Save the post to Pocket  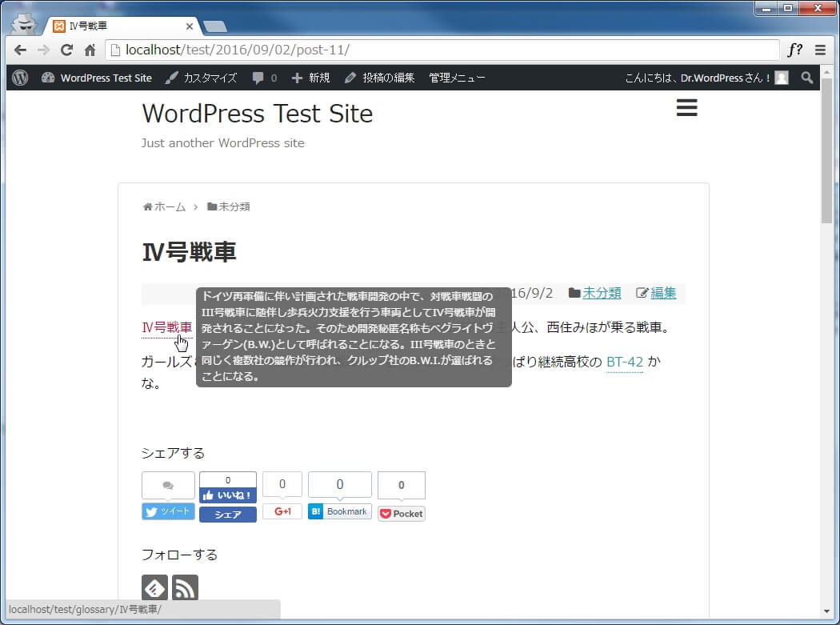[402, 514]
